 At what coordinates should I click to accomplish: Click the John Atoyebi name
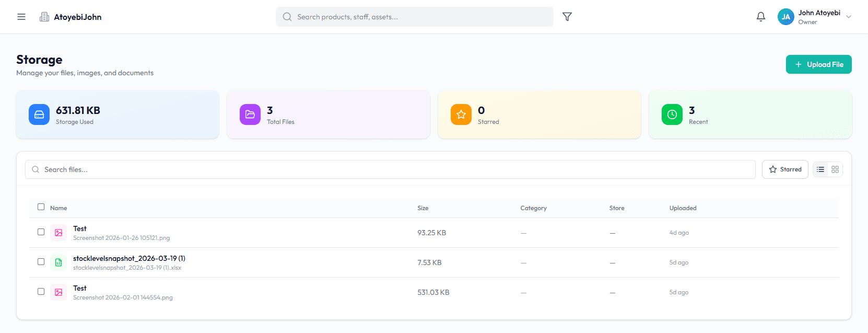819,13
